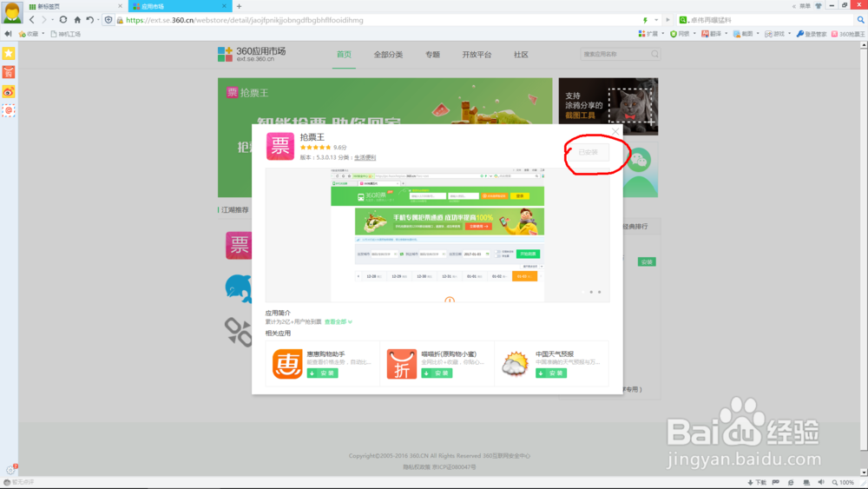The height and width of the screenshot is (489, 868).
Task: Click the address bar URL
Action: 245,20
